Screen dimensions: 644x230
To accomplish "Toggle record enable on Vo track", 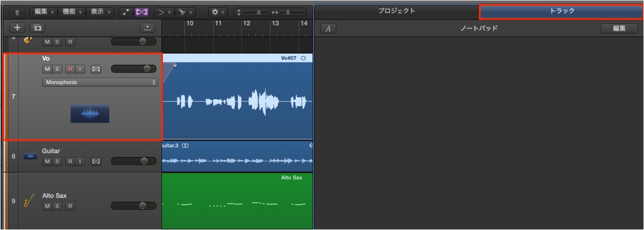I will click(70, 69).
